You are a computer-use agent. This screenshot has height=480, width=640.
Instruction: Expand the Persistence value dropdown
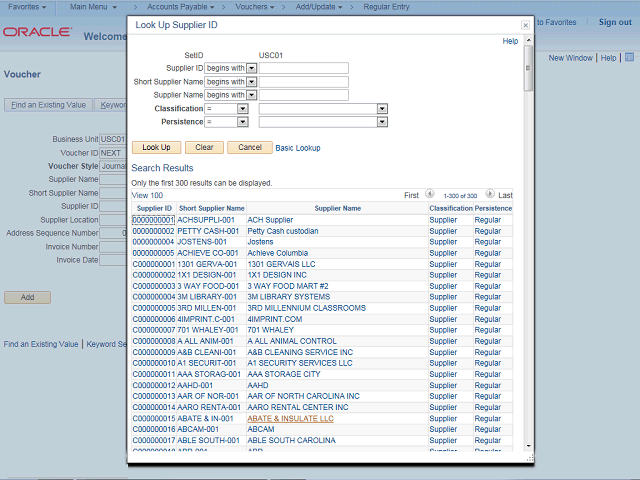pos(382,122)
